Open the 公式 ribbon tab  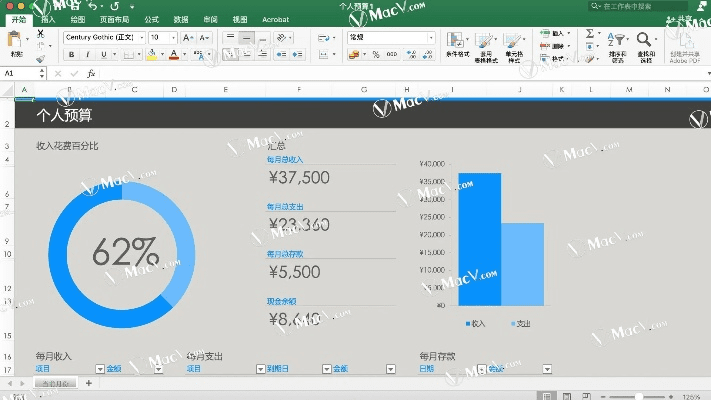click(x=151, y=19)
